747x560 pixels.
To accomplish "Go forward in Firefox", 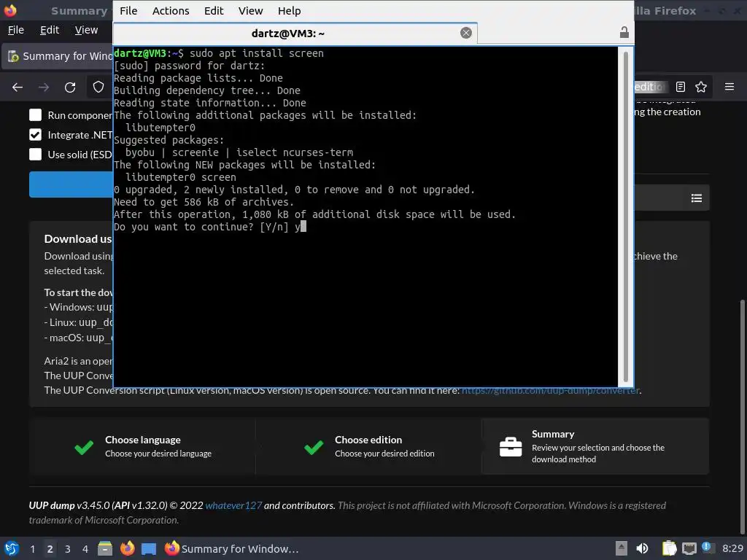I will click(x=44, y=87).
